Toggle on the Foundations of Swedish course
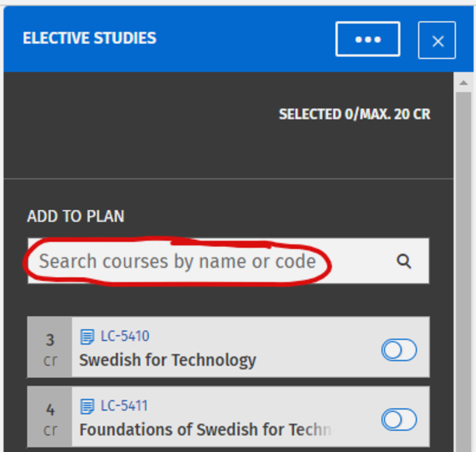This screenshot has height=452, width=476. tap(399, 419)
